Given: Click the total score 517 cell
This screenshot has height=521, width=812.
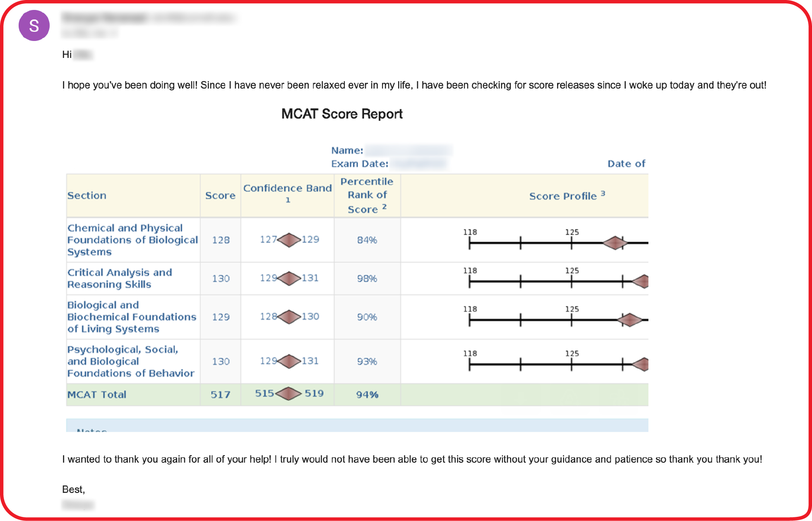Looking at the screenshot, I should click(220, 395).
